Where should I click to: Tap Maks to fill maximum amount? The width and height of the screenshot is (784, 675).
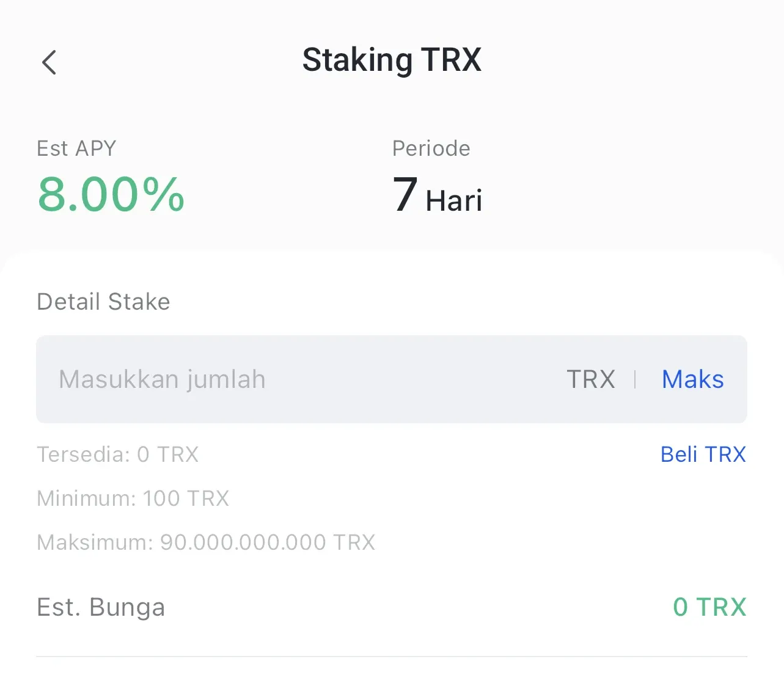coord(692,379)
